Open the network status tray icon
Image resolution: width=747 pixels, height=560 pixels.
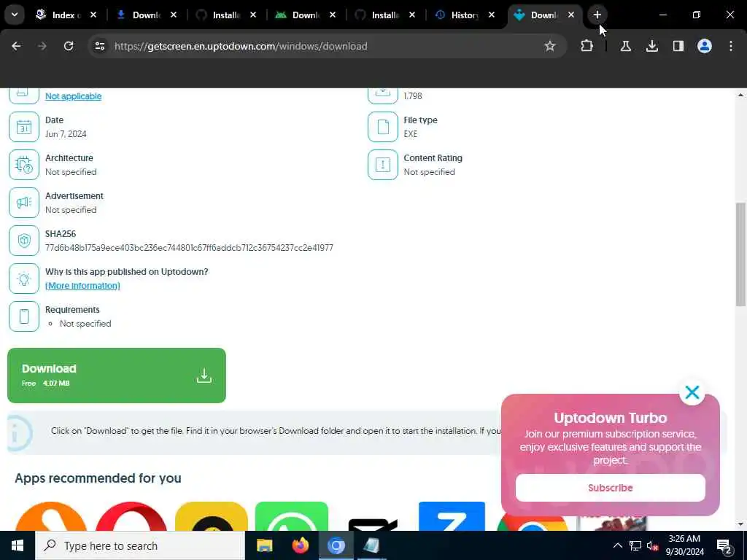635,545
